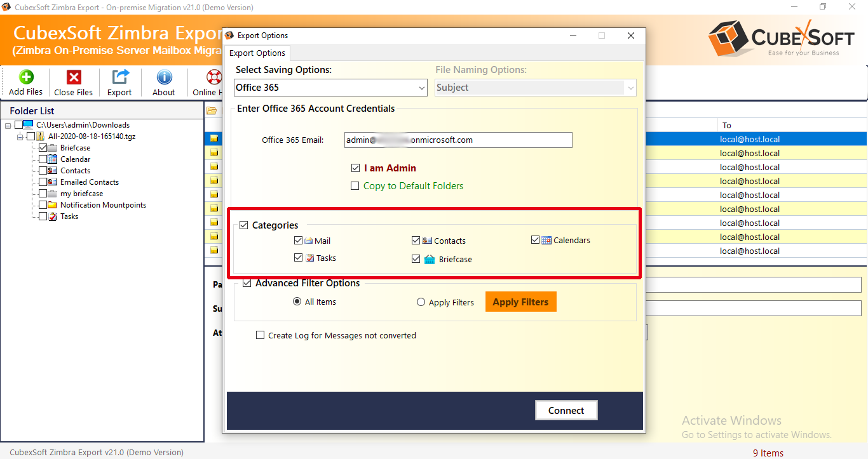Switch to the Export Options tab
The height and width of the screenshot is (459, 868).
[x=258, y=53]
